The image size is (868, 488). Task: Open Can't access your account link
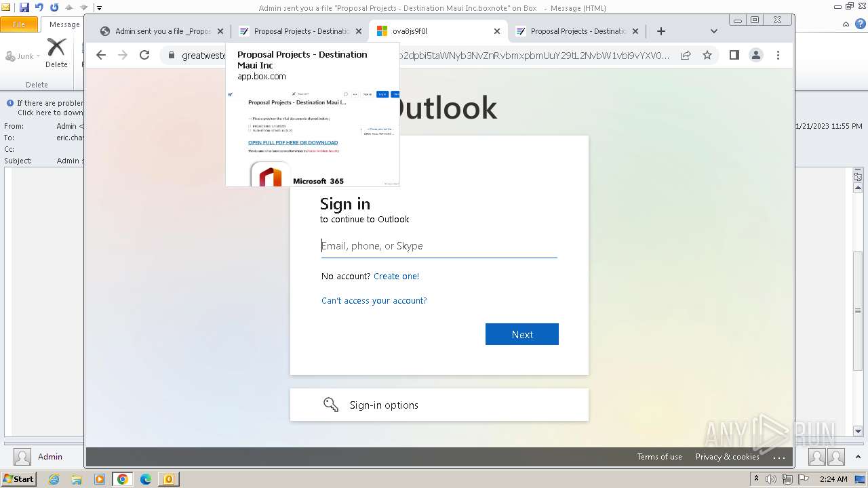pyautogui.click(x=374, y=301)
